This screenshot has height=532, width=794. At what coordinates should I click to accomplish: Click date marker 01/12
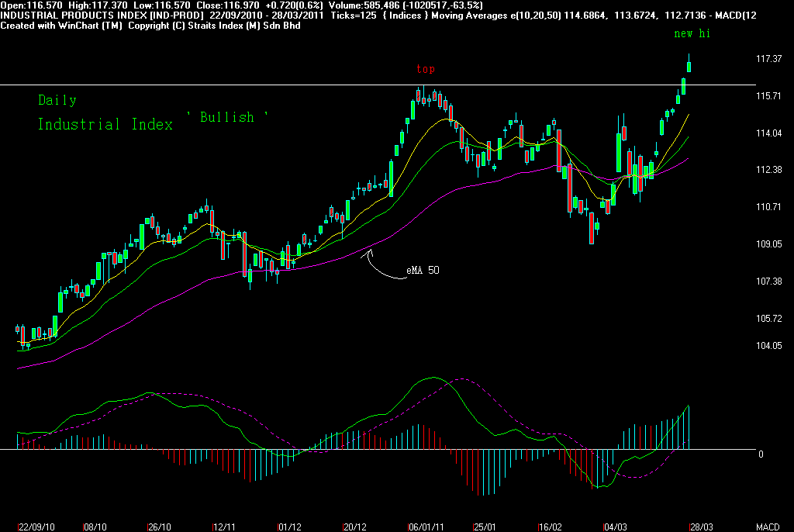pos(289,527)
